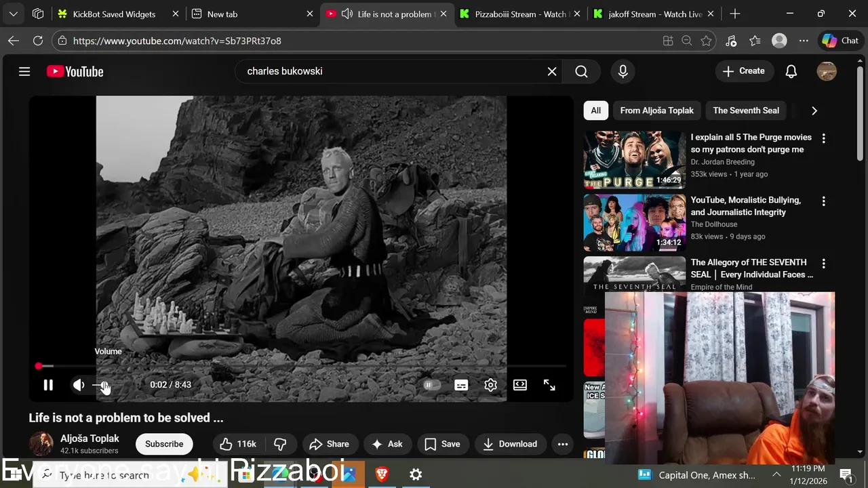Viewport: 868px width, 488px height.
Task: Download the video
Action: [x=510, y=444]
